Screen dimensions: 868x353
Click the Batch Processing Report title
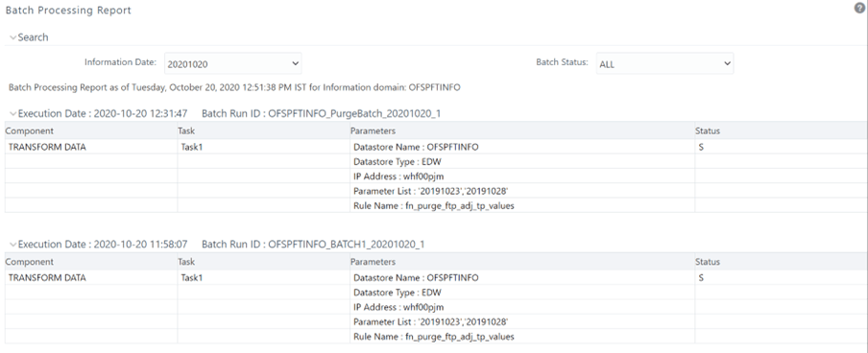point(68,10)
